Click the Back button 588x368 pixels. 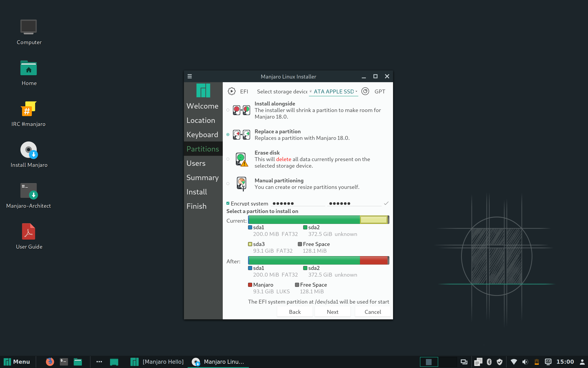(x=295, y=312)
